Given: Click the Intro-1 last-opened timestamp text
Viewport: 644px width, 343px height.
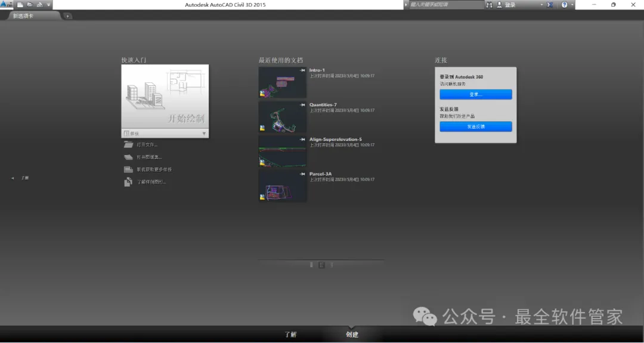Looking at the screenshot, I should 342,76.
